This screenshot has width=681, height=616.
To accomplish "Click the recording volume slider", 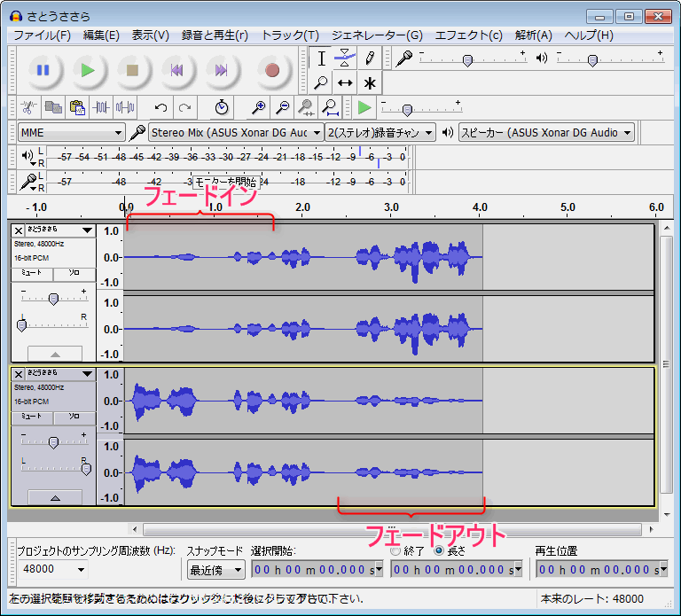I will [474, 59].
